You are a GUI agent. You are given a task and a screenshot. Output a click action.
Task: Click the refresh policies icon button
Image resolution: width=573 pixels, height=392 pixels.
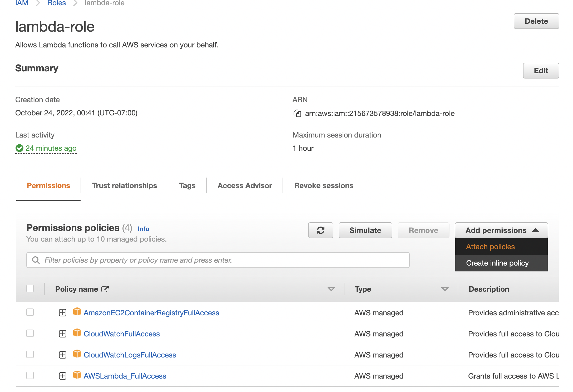point(320,230)
